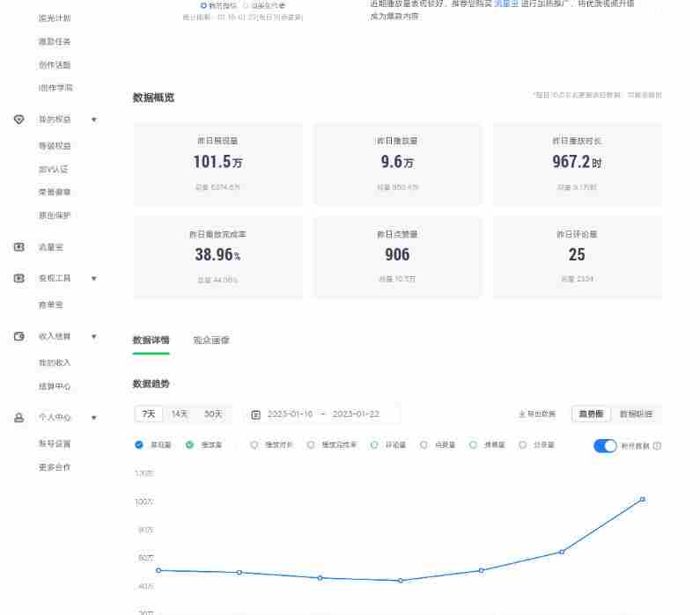The width and height of the screenshot is (700, 615).
Task: Collapse the 我的权益 section arrow
Action: [x=94, y=120]
